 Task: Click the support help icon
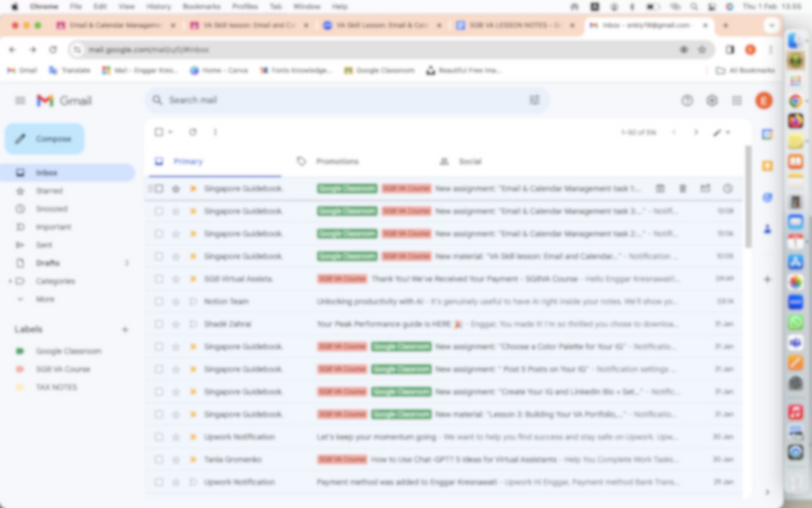point(687,101)
